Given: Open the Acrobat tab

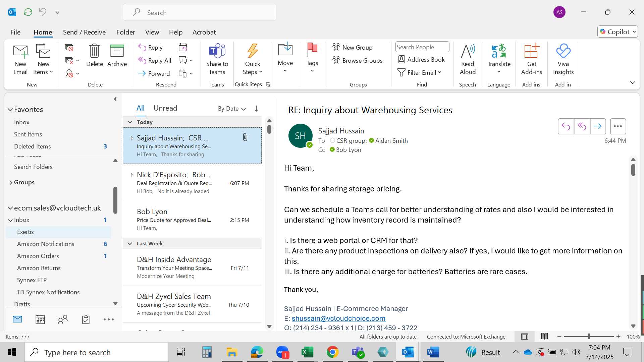Looking at the screenshot, I should point(204,32).
